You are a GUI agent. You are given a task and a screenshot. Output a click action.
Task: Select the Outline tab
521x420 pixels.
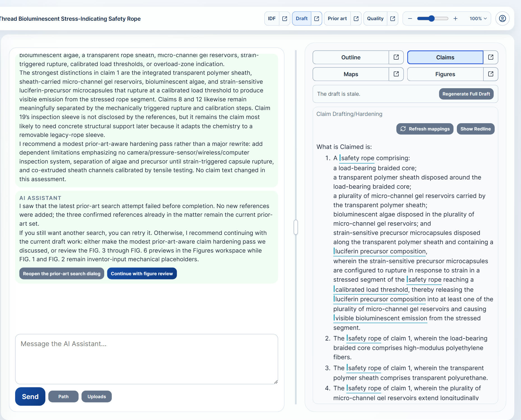tap(351, 57)
